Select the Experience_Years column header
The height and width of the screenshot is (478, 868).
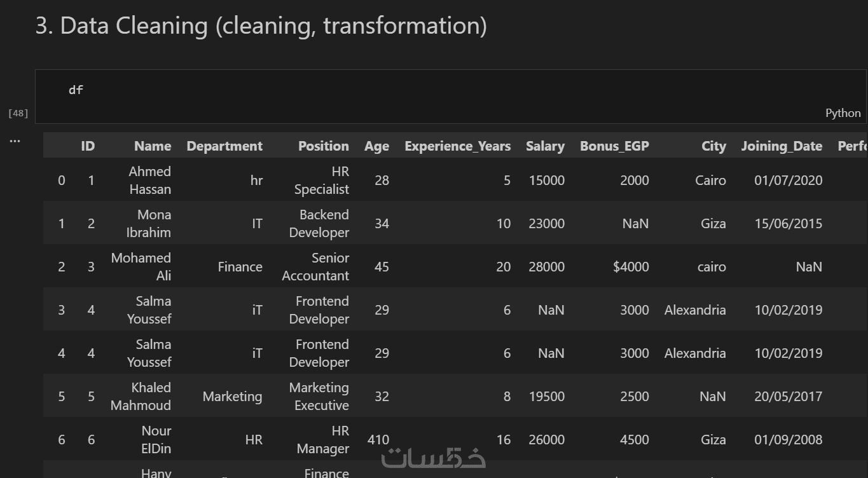(457, 146)
